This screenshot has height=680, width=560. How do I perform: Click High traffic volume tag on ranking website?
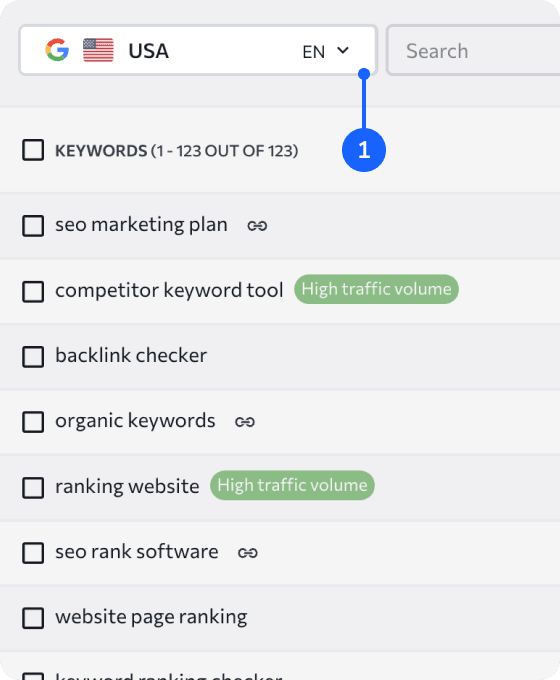(x=292, y=485)
